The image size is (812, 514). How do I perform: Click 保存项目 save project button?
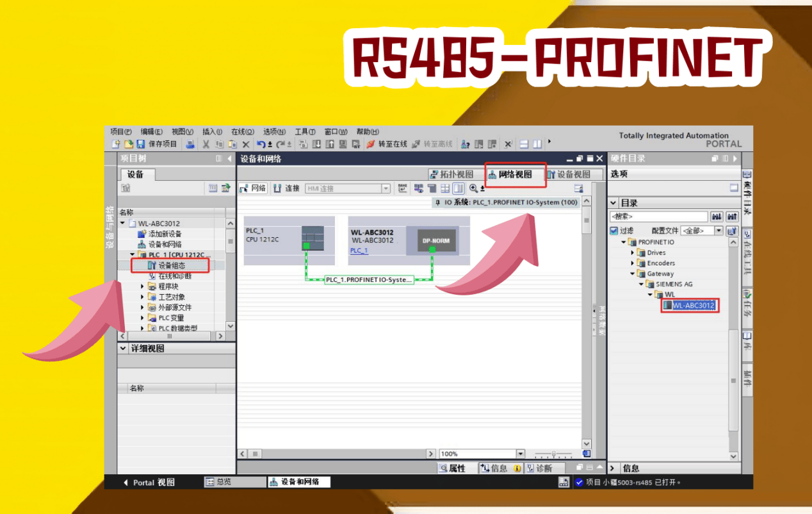157,144
